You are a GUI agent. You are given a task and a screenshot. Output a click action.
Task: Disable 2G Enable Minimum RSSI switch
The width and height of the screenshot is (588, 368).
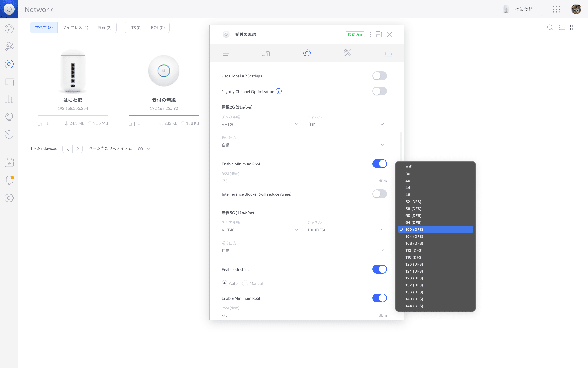(x=380, y=164)
